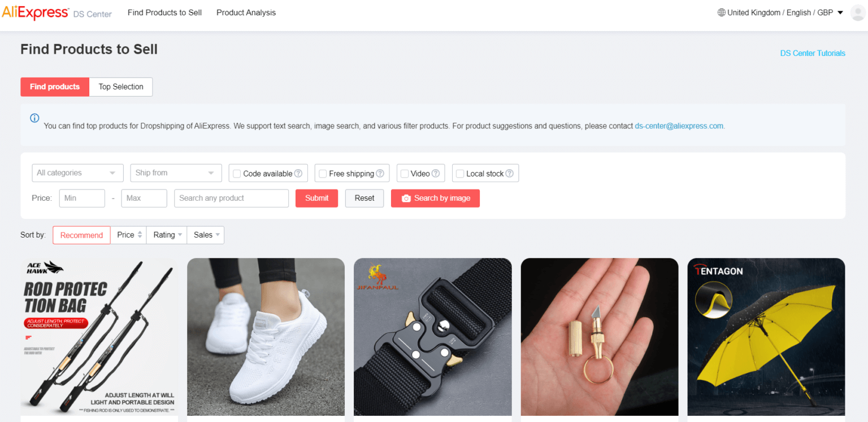Click the help icon beside Free shipping
The image size is (868, 422).
(380, 174)
